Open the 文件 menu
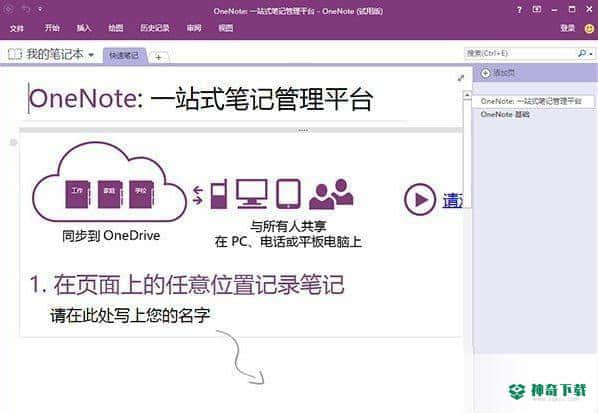 pos(16,28)
